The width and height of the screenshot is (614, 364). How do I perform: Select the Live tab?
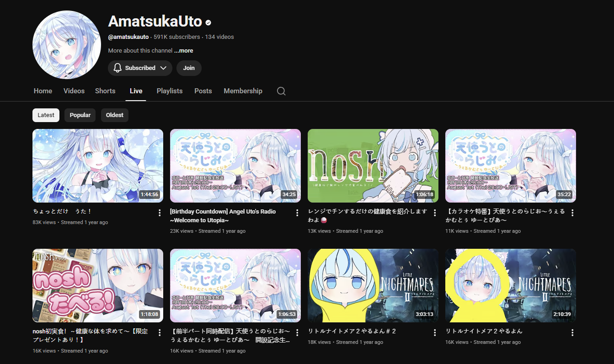click(136, 91)
